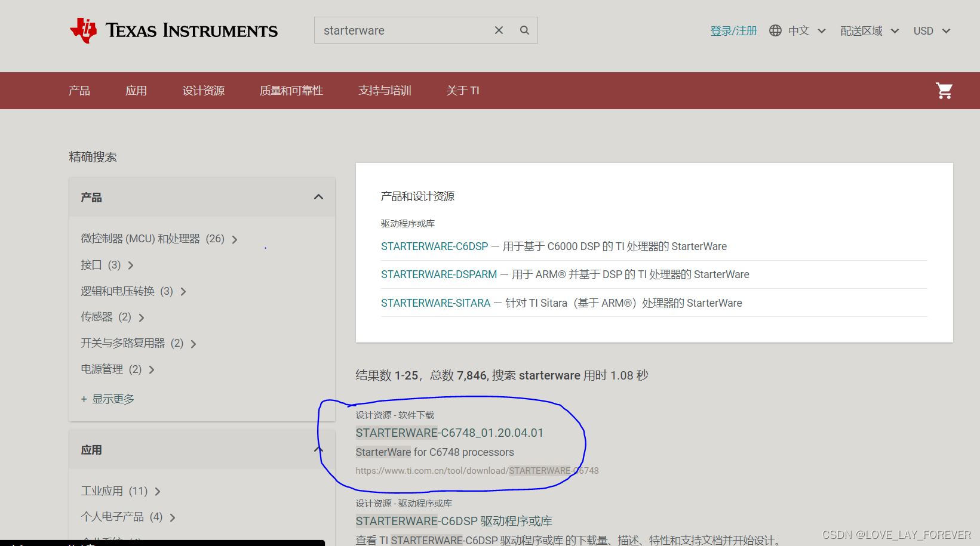Open the Texas Instruments logo homepage
The height and width of the screenshot is (546, 980).
tap(174, 30)
